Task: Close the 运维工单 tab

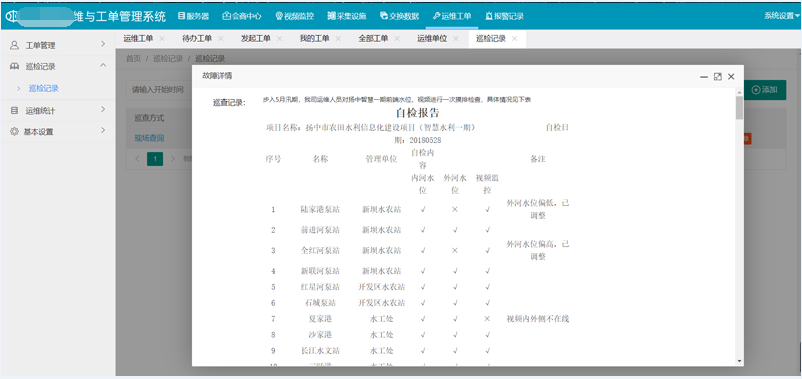Action: coord(162,38)
